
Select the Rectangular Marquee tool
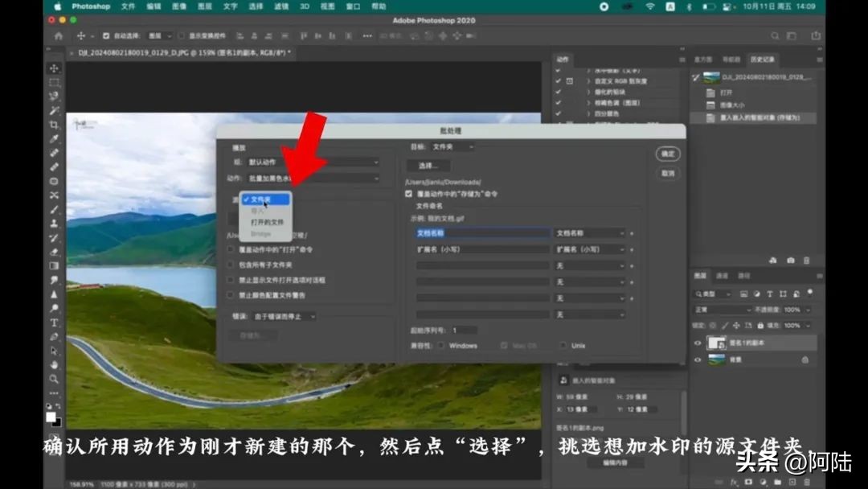pos(55,83)
